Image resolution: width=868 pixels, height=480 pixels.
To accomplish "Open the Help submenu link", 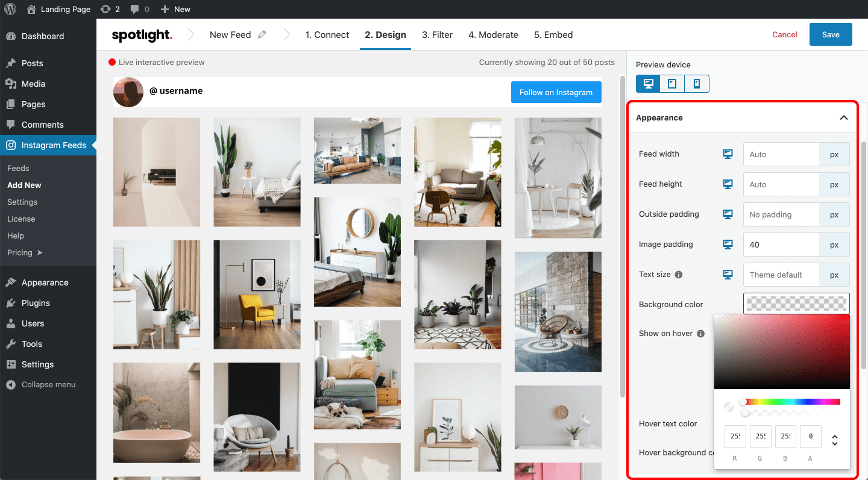I will point(16,235).
